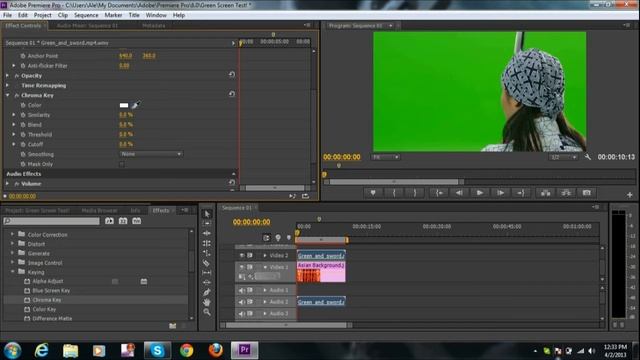Open the Title menu
The height and width of the screenshot is (360, 640).
(x=134, y=15)
